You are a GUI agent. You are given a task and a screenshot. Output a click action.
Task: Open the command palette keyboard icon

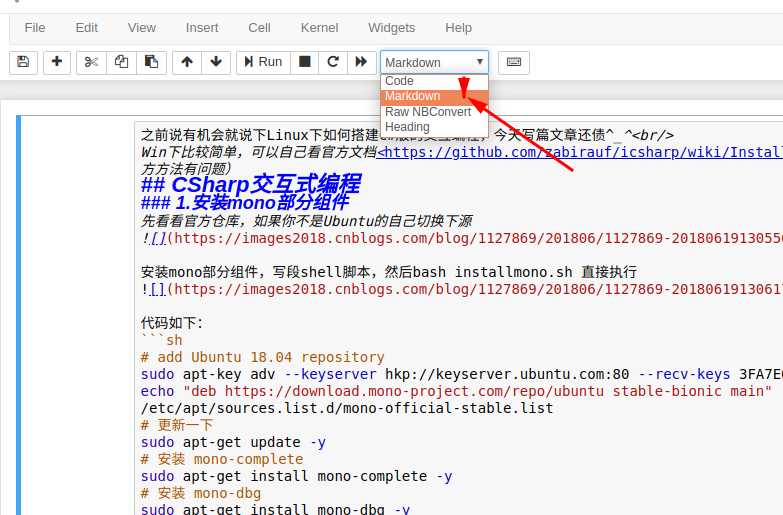point(514,62)
